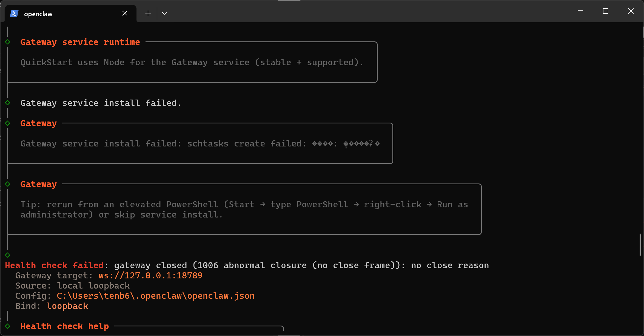Select the openclaw terminal tab
This screenshot has height=336, width=644.
(x=71, y=13)
